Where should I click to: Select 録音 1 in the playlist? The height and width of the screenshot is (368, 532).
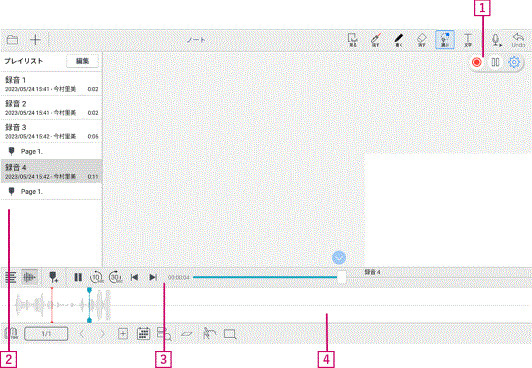coord(51,84)
